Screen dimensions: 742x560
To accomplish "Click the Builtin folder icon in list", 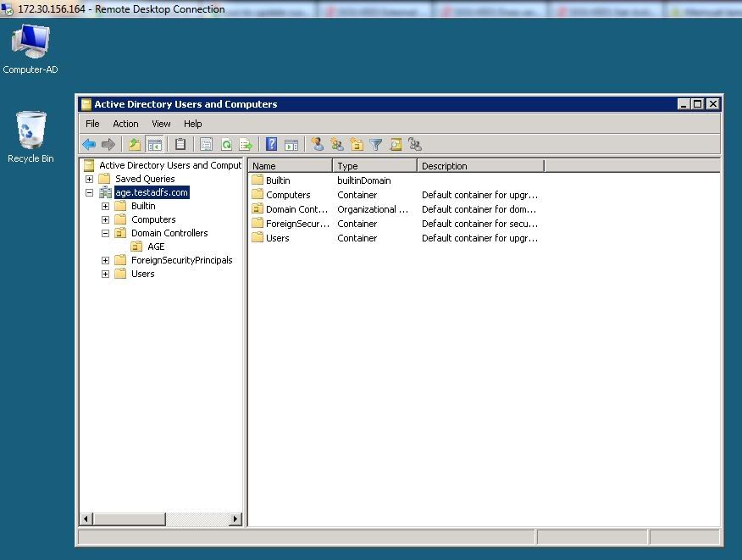I will click(x=257, y=180).
